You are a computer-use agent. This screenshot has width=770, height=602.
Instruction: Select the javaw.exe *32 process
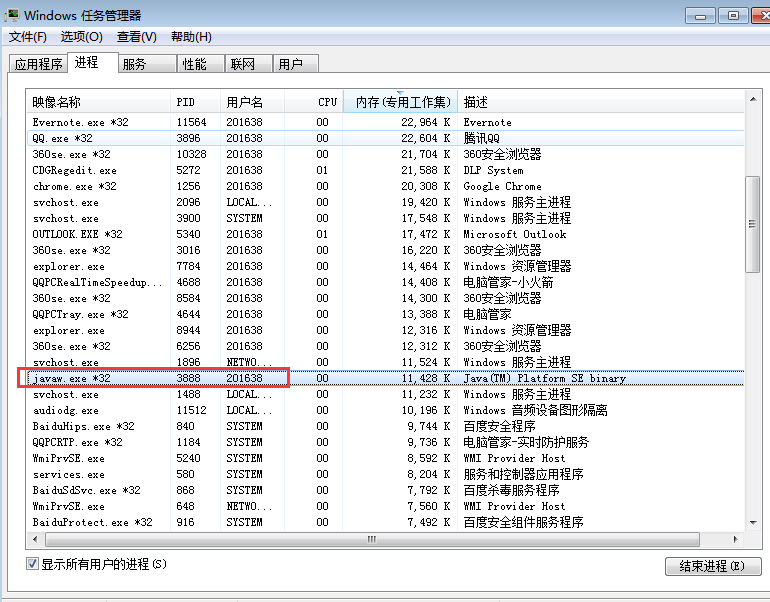[385, 378]
